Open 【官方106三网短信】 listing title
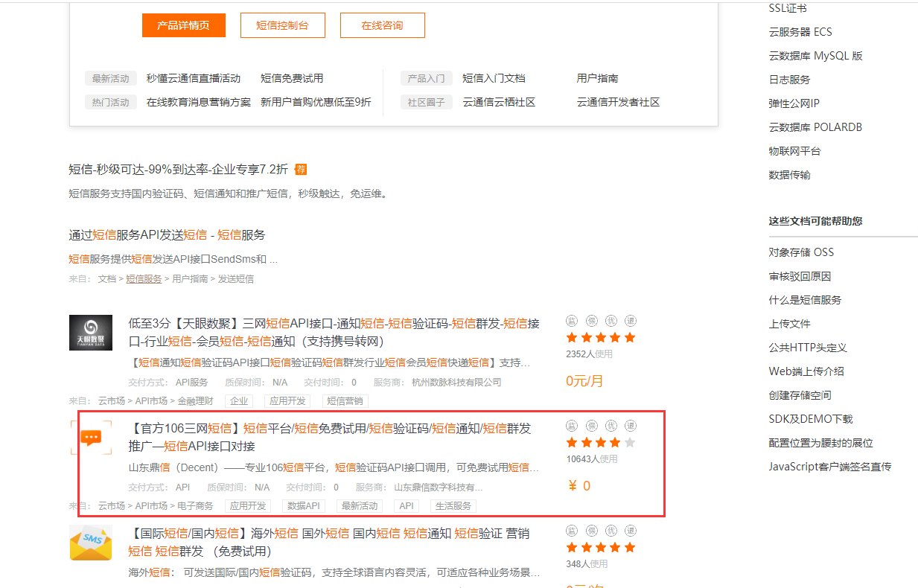The width and height of the screenshot is (918, 588). click(x=330, y=437)
